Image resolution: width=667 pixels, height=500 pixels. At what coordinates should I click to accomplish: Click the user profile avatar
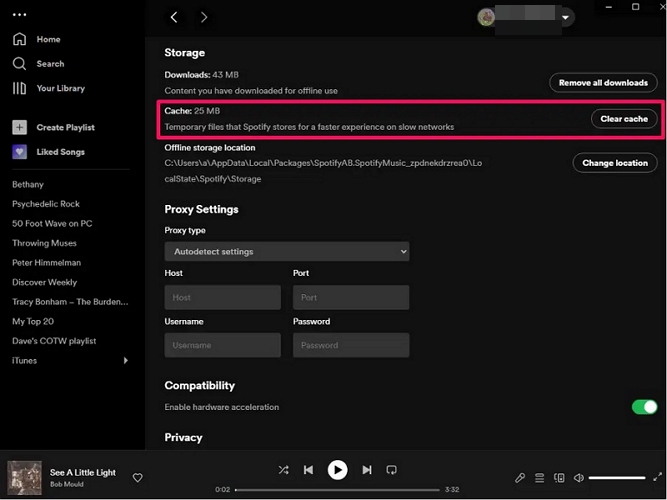tap(486, 17)
